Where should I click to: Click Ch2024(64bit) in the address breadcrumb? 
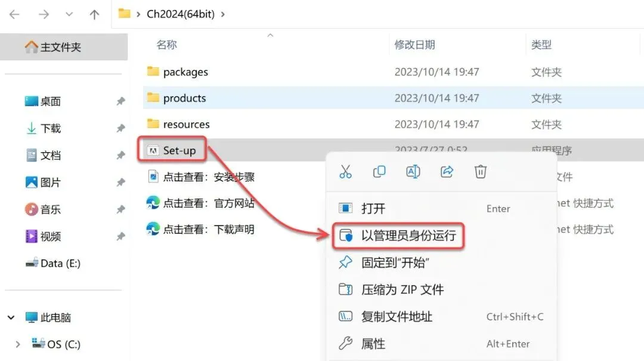(x=180, y=14)
